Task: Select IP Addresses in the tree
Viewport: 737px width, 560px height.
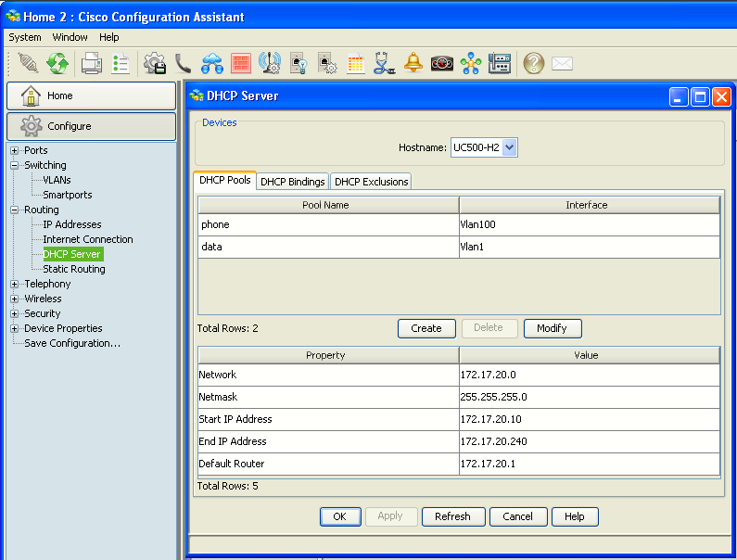Action: coord(72,224)
